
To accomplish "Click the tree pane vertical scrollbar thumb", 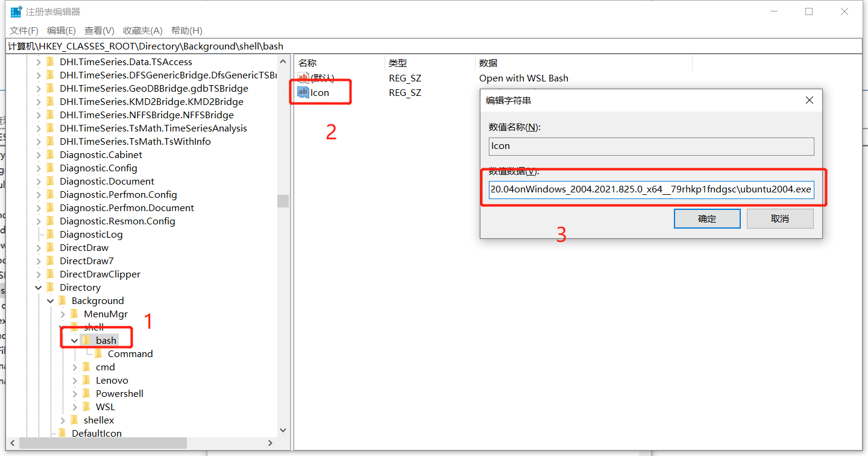I will pos(283,201).
